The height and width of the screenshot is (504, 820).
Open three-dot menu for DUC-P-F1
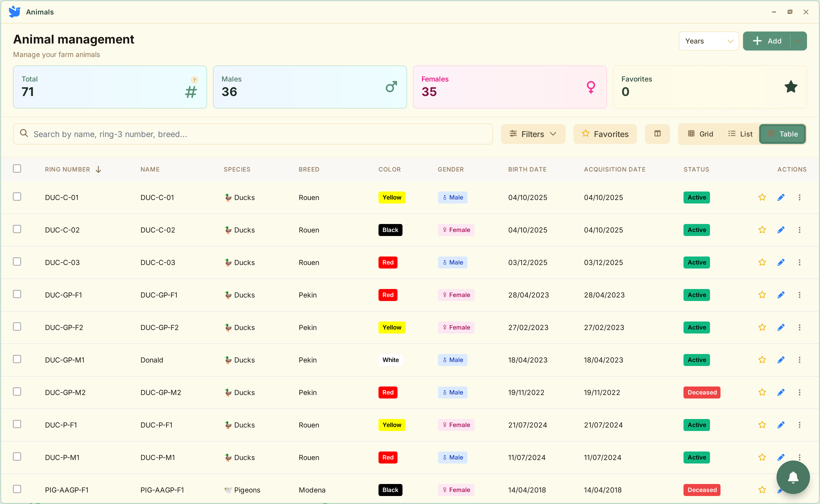[799, 425]
